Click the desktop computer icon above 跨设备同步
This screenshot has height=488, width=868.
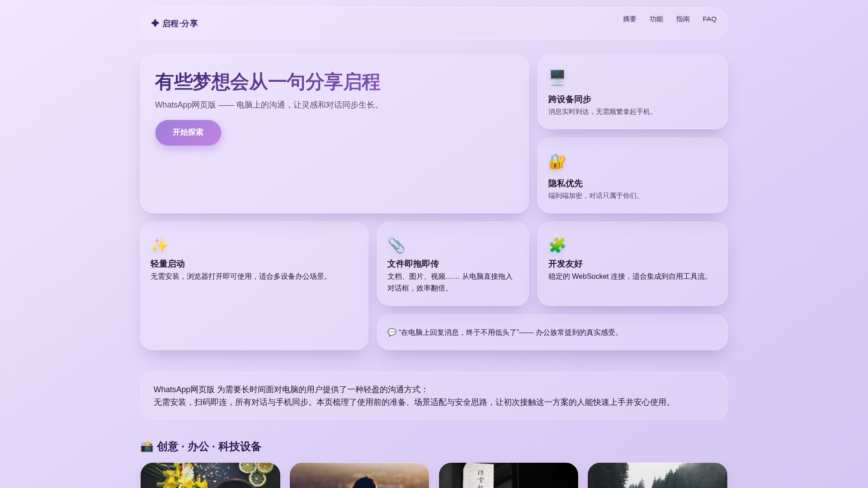coord(557,77)
